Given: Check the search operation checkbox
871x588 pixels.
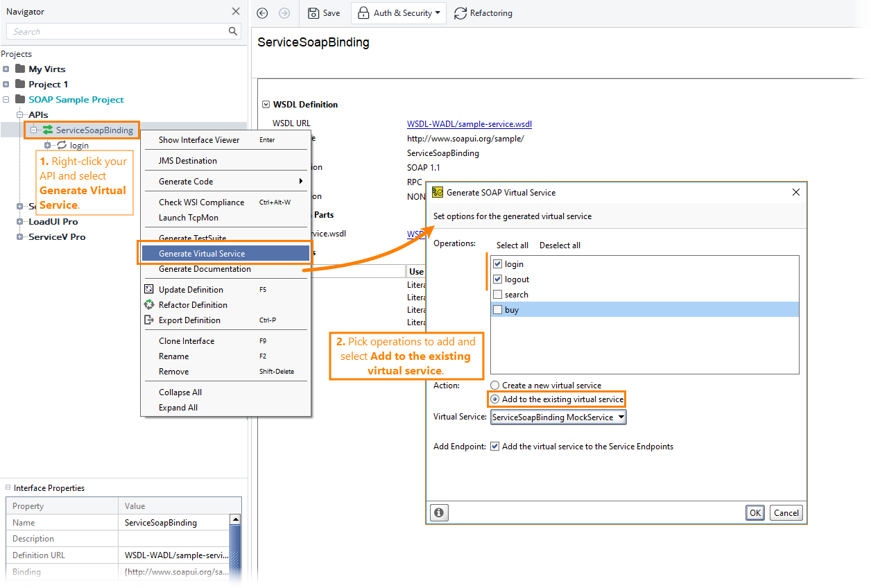Looking at the screenshot, I should point(497,295).
